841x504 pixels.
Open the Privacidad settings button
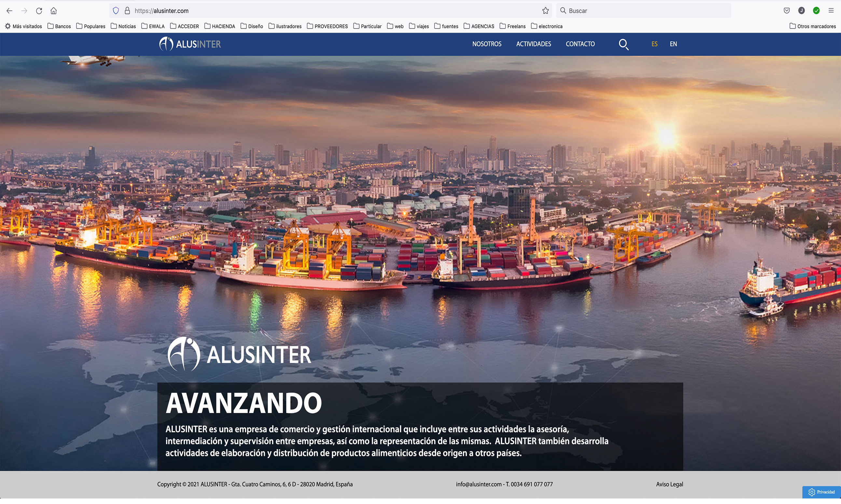(821, 492)
